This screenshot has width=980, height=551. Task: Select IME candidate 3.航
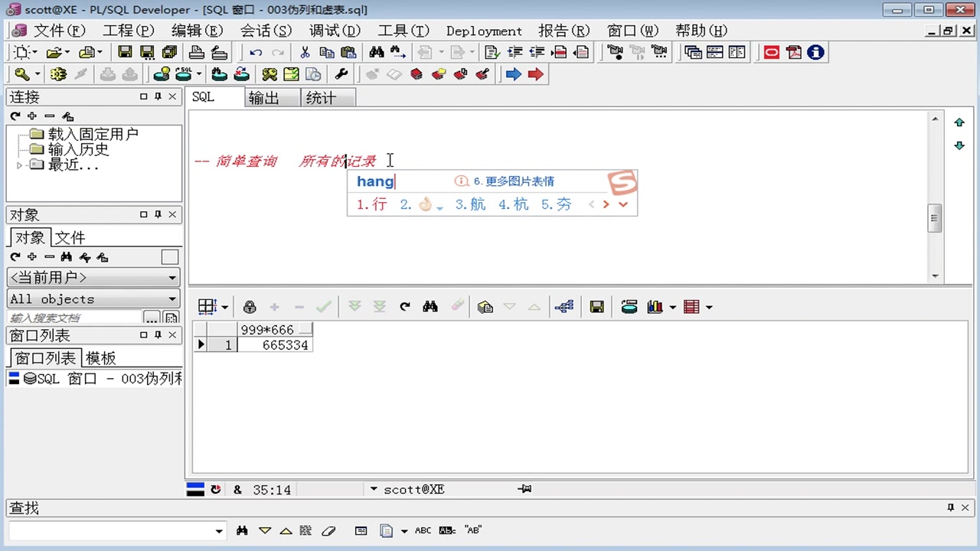pyautogui.click(x=470, y=204)
